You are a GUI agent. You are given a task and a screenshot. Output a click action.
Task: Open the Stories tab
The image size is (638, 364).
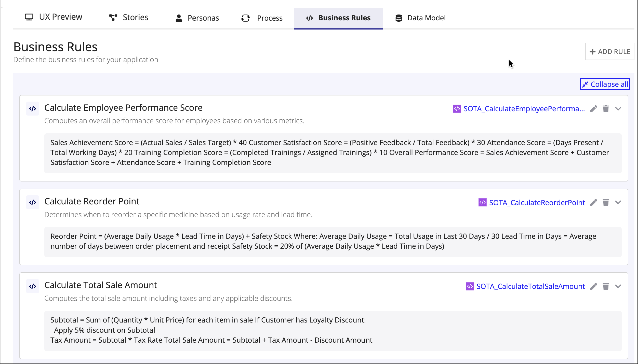128,17
